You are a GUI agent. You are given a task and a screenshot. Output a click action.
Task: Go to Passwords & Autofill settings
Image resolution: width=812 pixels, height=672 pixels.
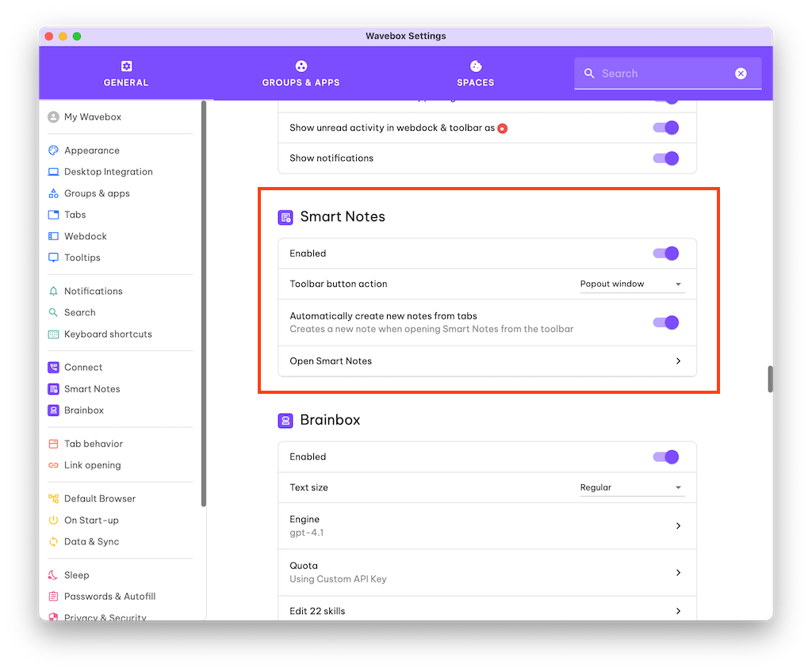click(x=109, y=597)
